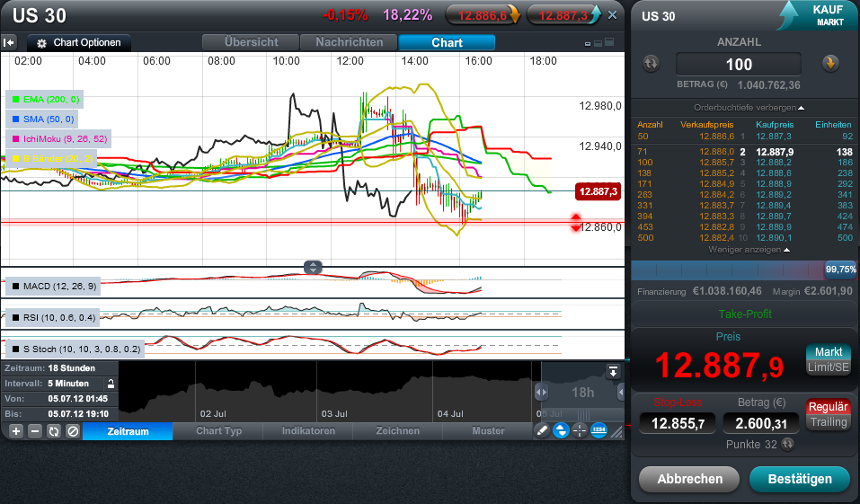
Task: Toggle the interval lock icon
Action: point(111,384)
